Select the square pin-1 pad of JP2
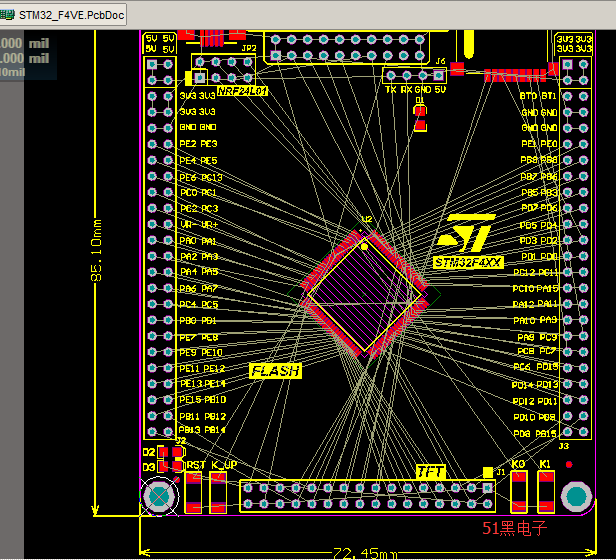Viewport: 616px width, 560px height. click(x=200, y=78)
